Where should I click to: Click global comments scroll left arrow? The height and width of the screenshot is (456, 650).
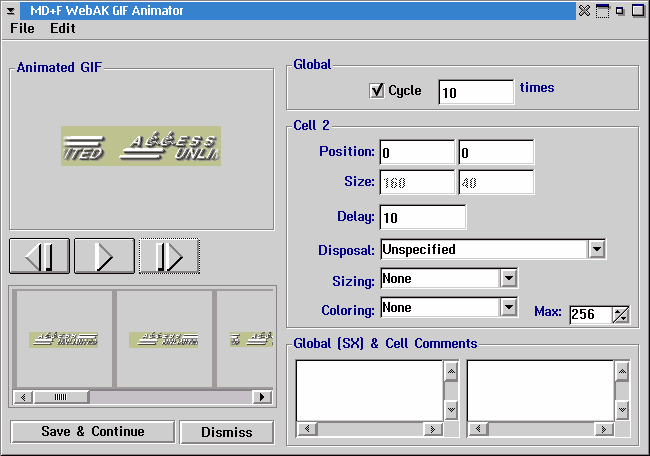[307, 429]
